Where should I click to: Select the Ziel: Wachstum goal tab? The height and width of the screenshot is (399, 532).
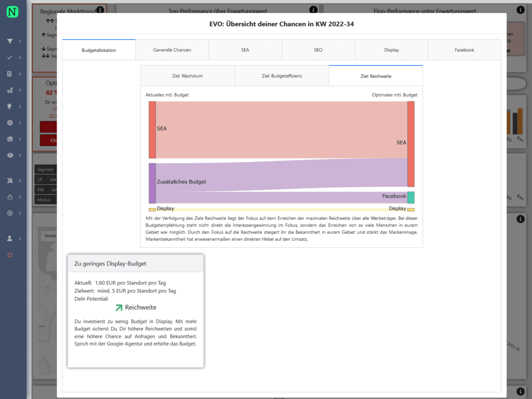187,76
